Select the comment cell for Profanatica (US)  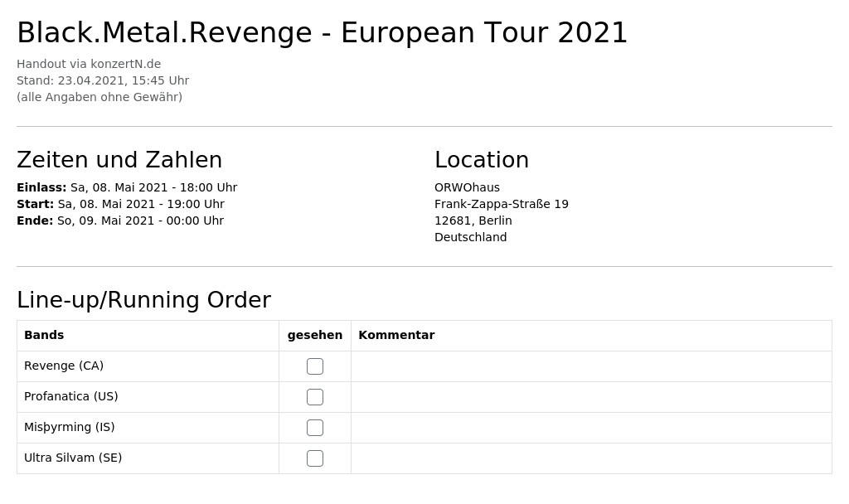pyautogui.click(x=591, y=397)
